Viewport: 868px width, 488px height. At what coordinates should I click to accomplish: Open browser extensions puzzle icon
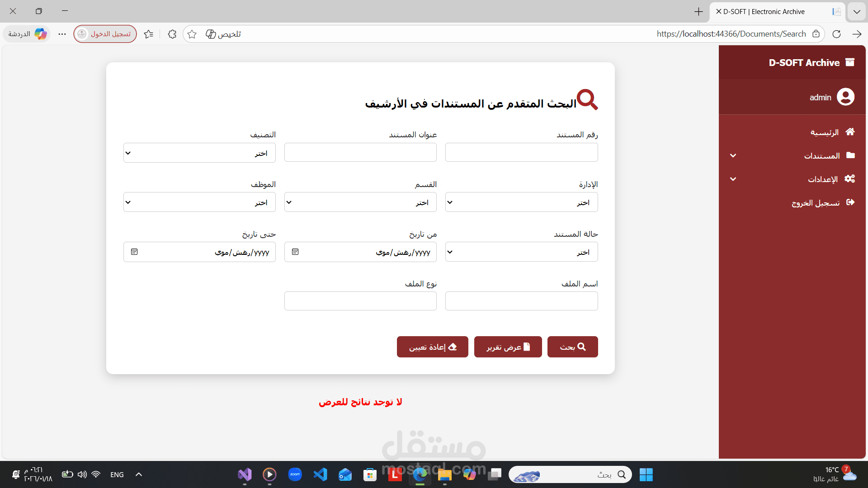pos(172,34)
